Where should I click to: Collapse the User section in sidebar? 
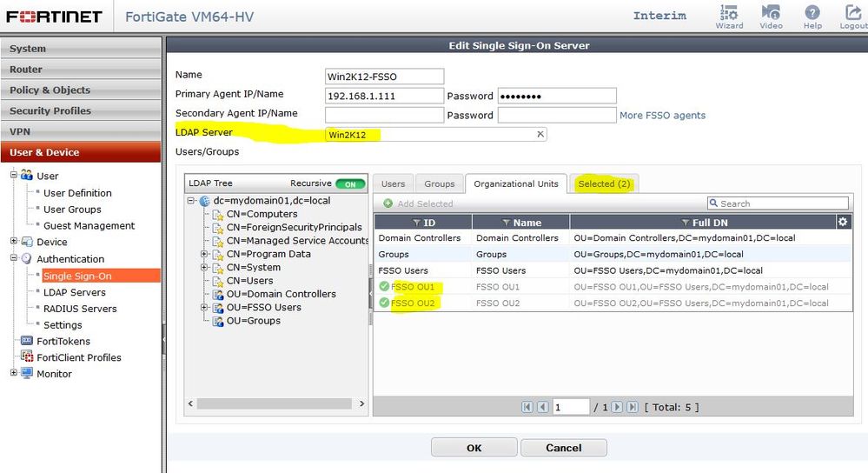(14, 175)
